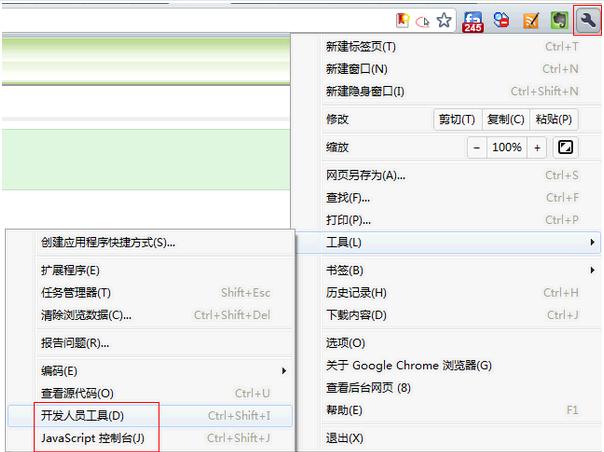Decrease zoom with the minus button
The image size is (604, 452).
point(476,147)
